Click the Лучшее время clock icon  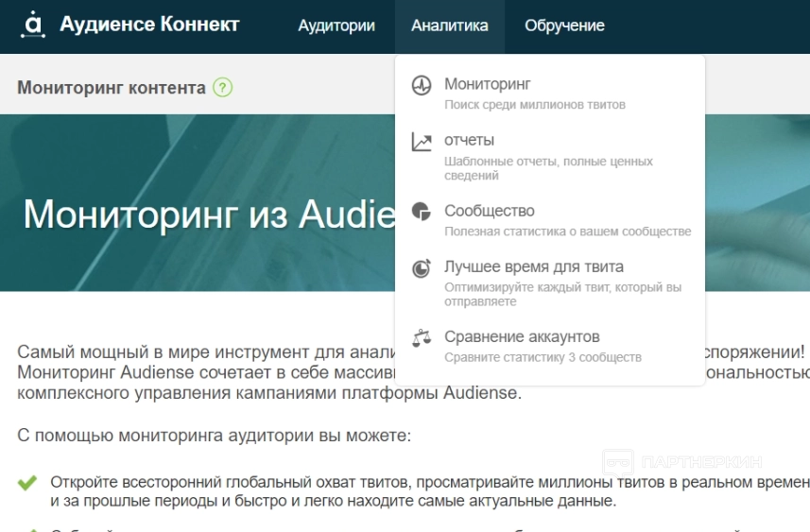click(421, 268)
